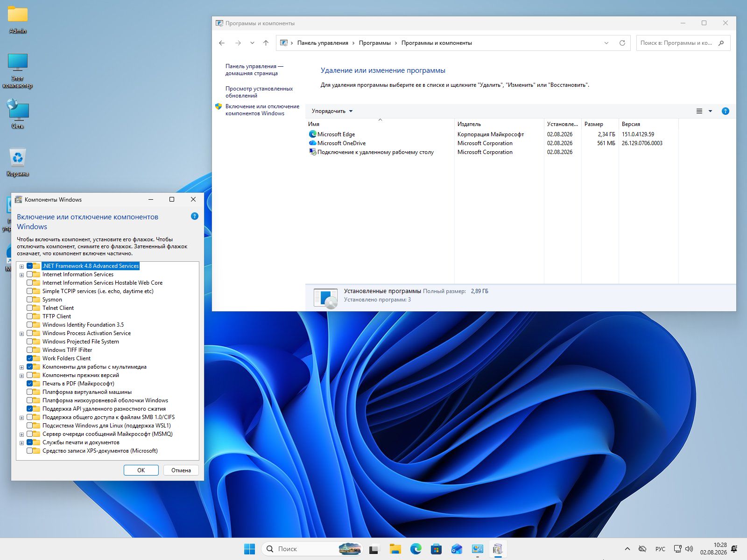
Task: Enable Sysmon checkbox
Action: click(x=30, y=300)
